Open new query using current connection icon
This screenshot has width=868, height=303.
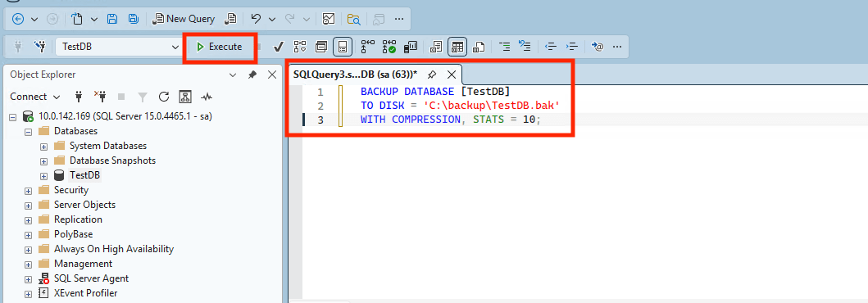tap(230, 19)
